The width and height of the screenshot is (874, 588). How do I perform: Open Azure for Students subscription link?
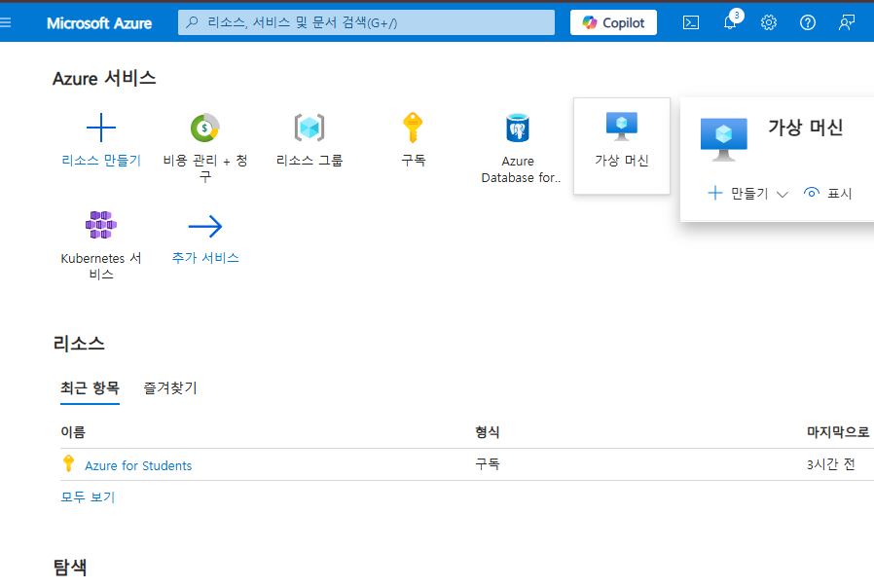click(138, 465)
